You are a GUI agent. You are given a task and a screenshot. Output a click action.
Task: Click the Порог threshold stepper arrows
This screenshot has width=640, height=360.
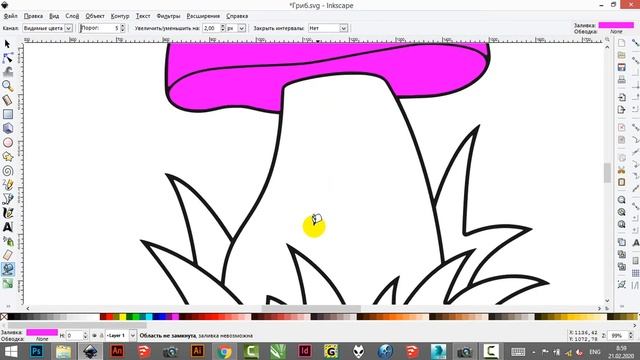122,28
